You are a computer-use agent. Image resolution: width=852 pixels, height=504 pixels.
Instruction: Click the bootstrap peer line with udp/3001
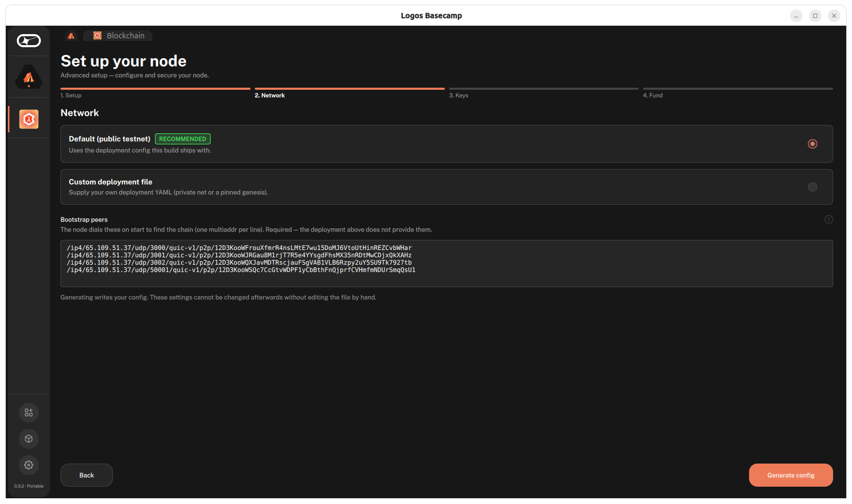pos(239,255)
